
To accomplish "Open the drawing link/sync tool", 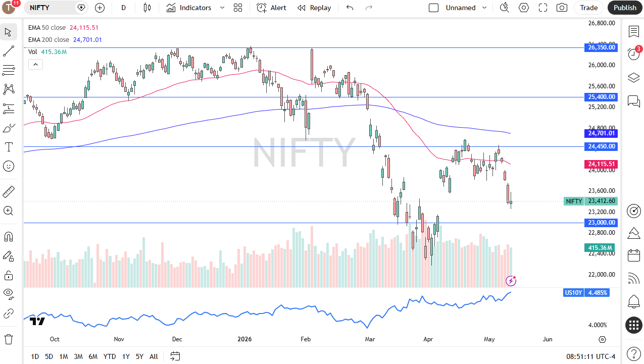I will [9, 314].
